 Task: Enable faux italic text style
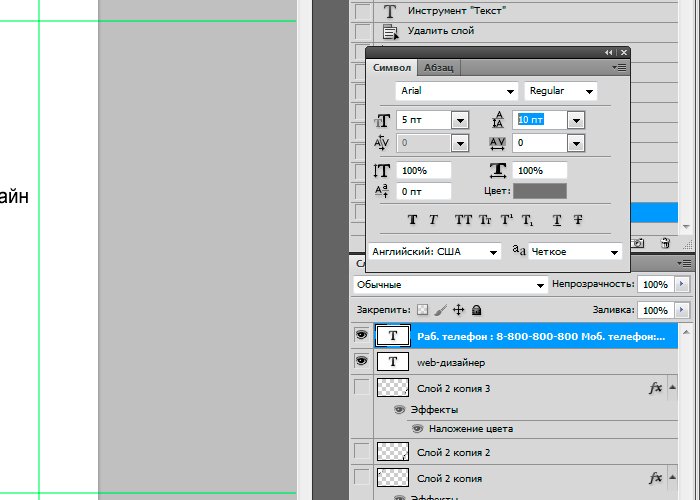pos(434,219)
